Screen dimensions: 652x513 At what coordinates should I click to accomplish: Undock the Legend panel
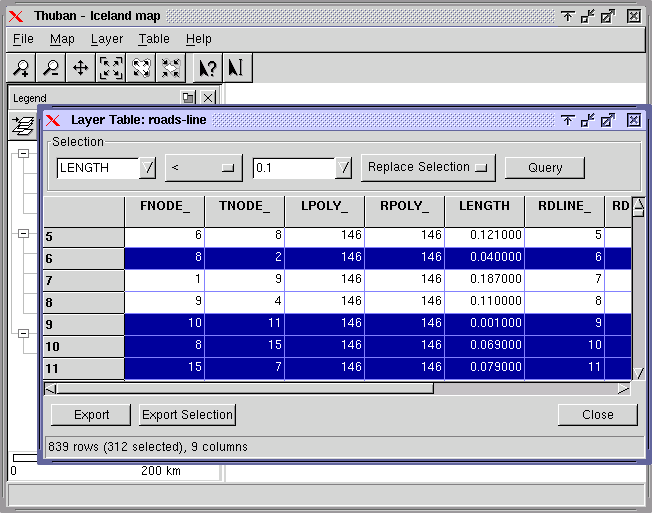[188, 98]
